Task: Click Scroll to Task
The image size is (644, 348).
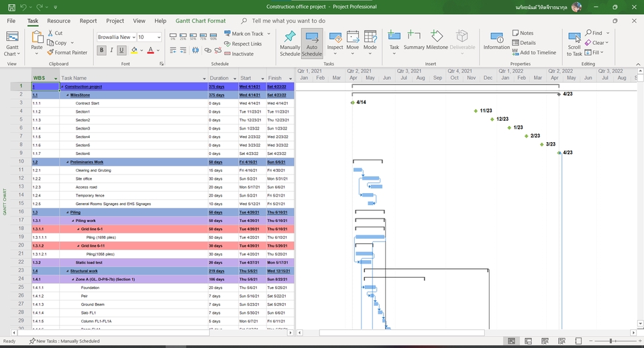Action: [574, 44]
